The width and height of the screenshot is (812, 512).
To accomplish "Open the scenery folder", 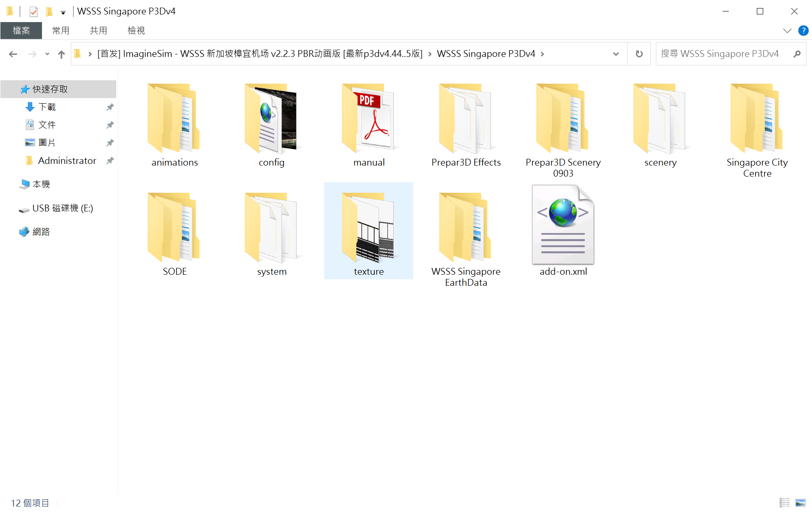I will click(660, 125).
